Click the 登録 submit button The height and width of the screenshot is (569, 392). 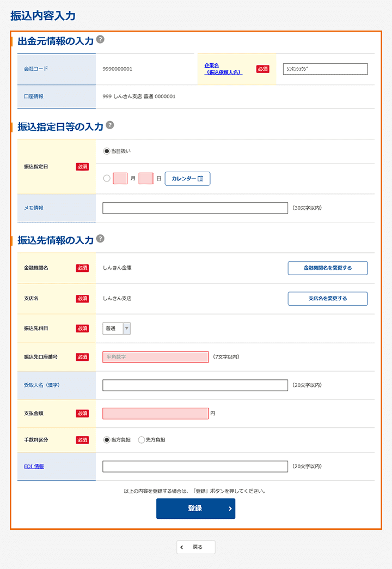point(195,509)
